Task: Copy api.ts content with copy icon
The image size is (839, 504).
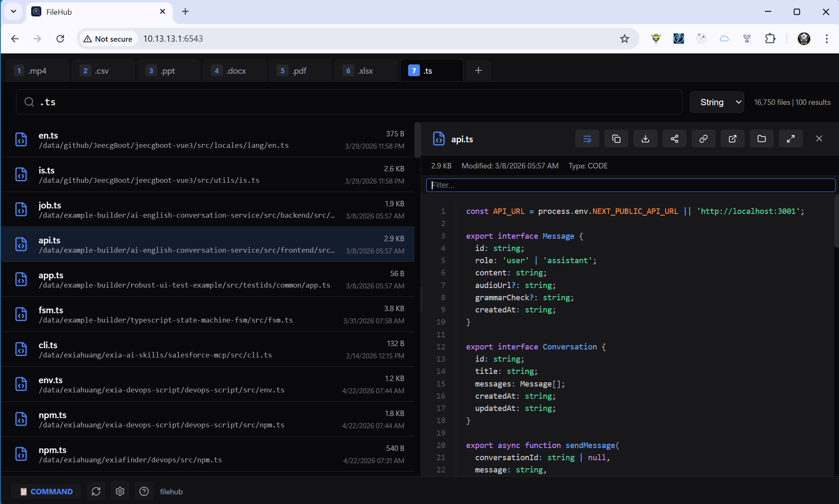Action: pyautogui.click(x=616, y=139)
